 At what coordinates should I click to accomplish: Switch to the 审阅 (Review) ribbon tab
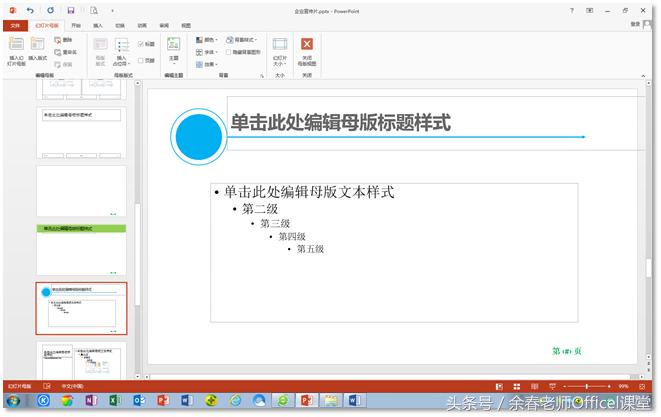pyautogui.click(x=164, y=26)
